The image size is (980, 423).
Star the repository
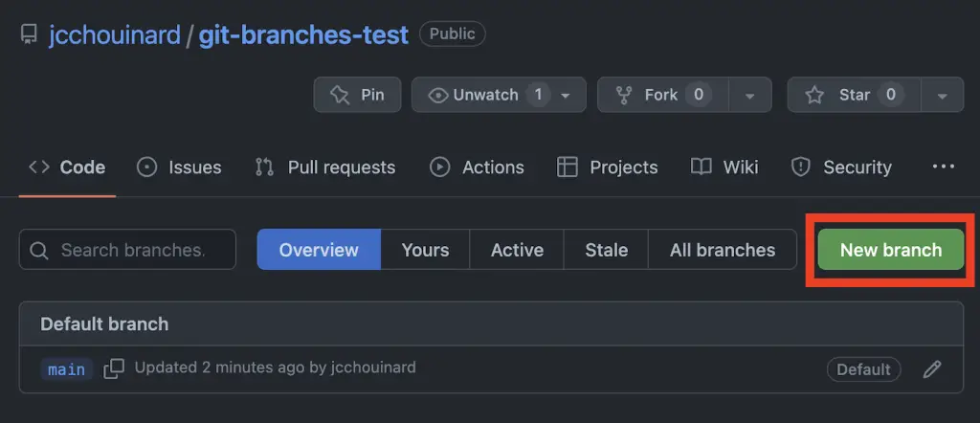point(854,95)
